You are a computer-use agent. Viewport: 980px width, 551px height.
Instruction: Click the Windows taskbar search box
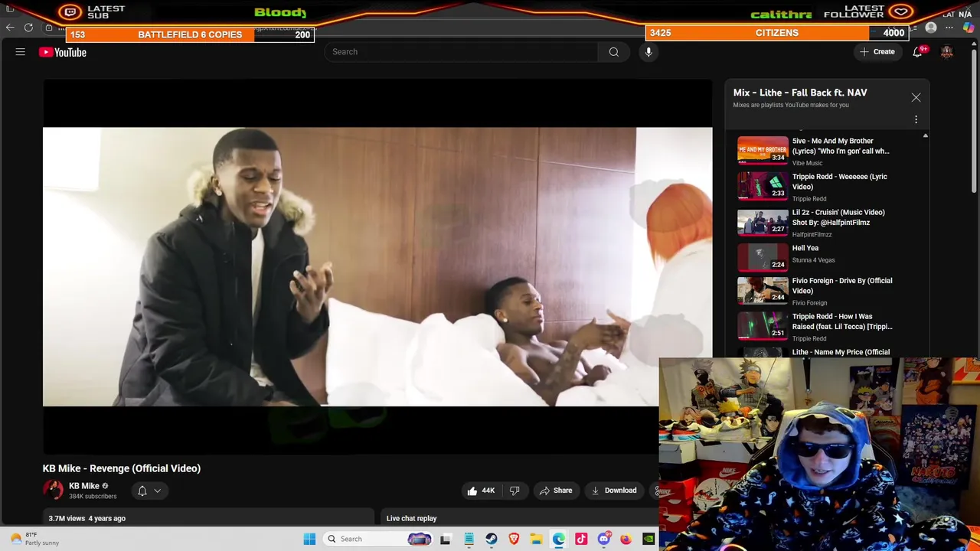(379, 539)
